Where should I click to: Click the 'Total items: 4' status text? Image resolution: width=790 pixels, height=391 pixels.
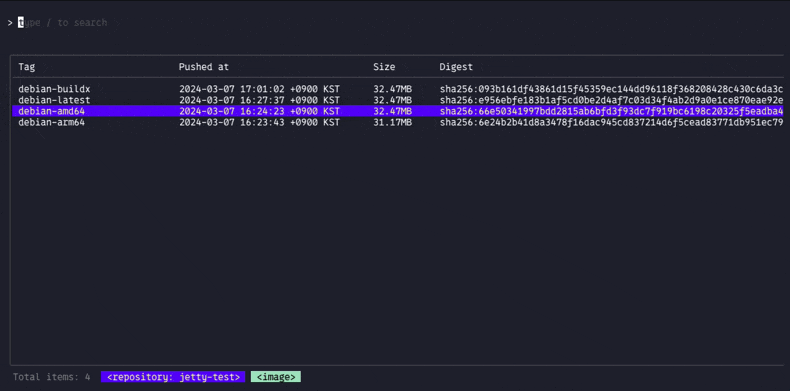(51, 377)
